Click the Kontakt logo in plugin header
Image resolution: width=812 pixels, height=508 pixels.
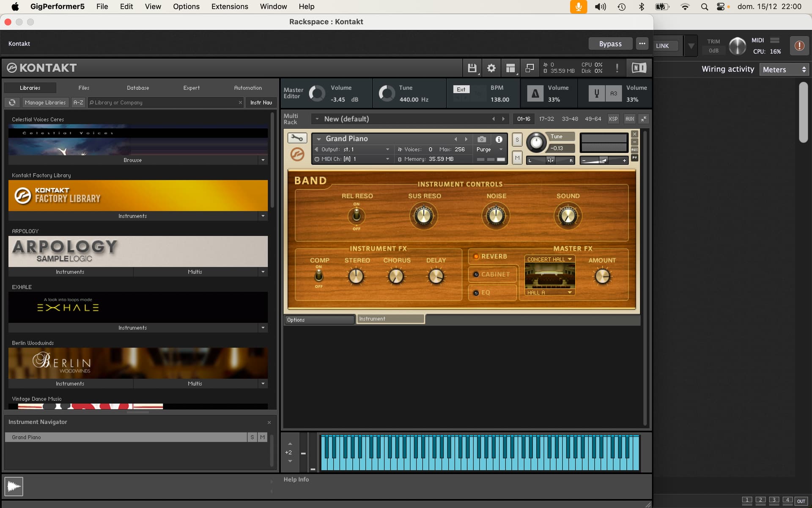click(41, 68)
